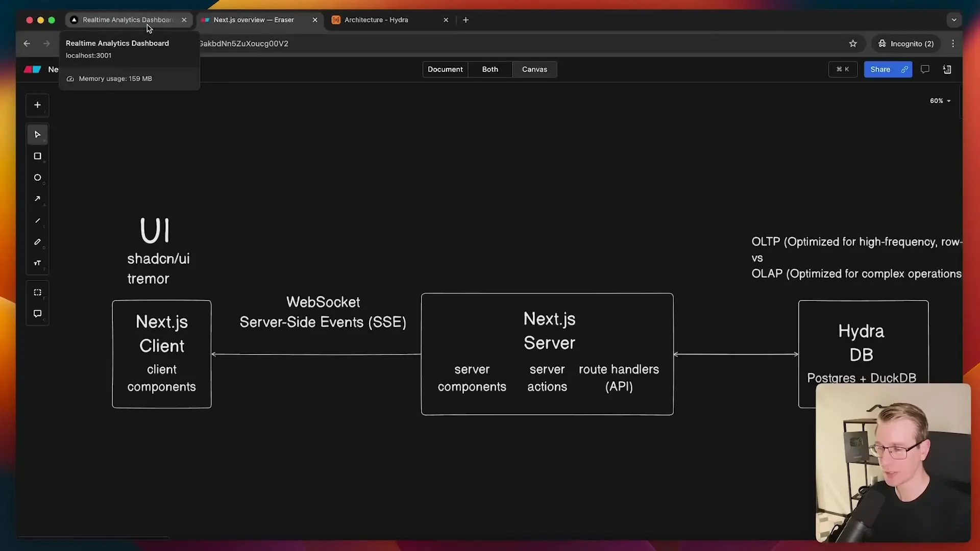This screenshot has width=980, height=551.
Task: Open the document outline panel icon
Action: pos(947,69)
